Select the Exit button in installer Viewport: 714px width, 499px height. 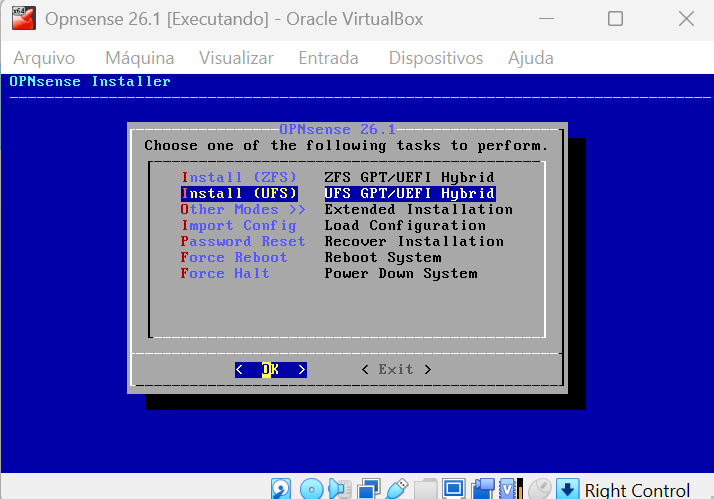click(396, 369)
